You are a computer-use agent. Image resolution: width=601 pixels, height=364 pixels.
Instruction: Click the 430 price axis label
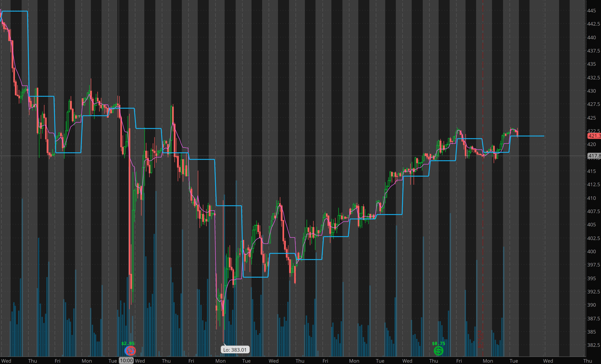[591, 91]
